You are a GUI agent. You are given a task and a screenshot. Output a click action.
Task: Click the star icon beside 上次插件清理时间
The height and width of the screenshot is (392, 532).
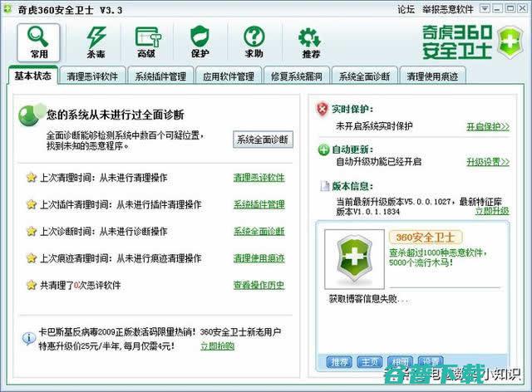(x=32, y=204)
